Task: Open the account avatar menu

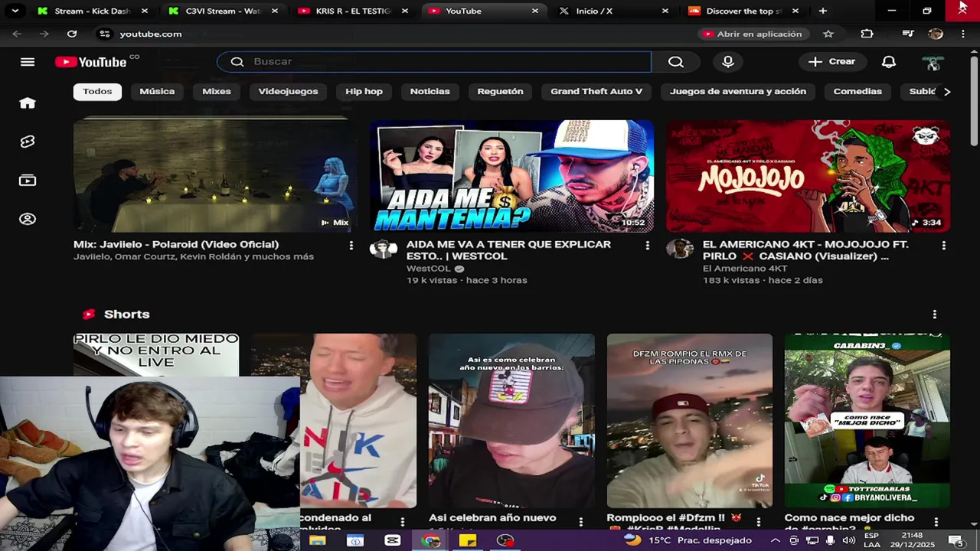Action: pos(933,62)
